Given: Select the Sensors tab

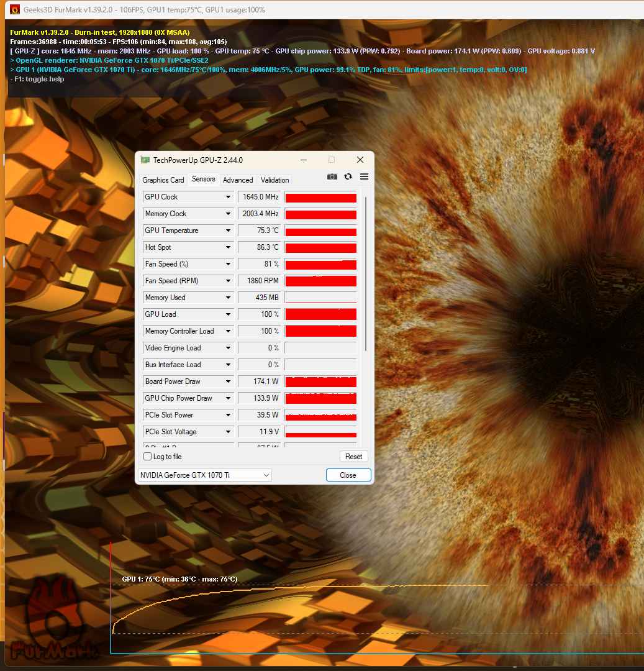Looking at the screenshot, I should point(204,180).
